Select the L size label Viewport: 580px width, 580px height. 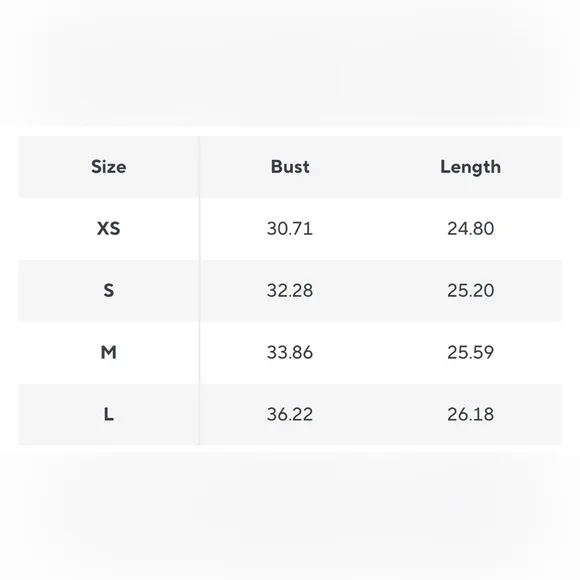tap(109, 414)
